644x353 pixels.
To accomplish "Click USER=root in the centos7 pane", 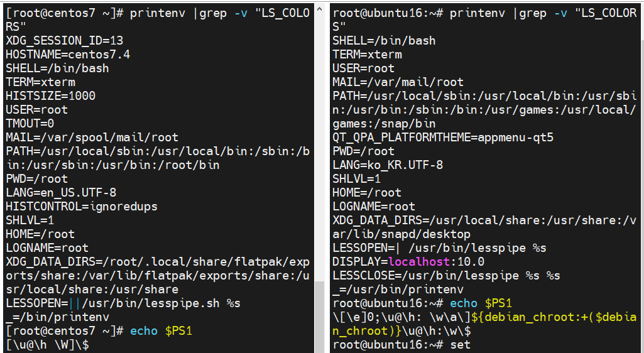I will (x=36, y=109).
